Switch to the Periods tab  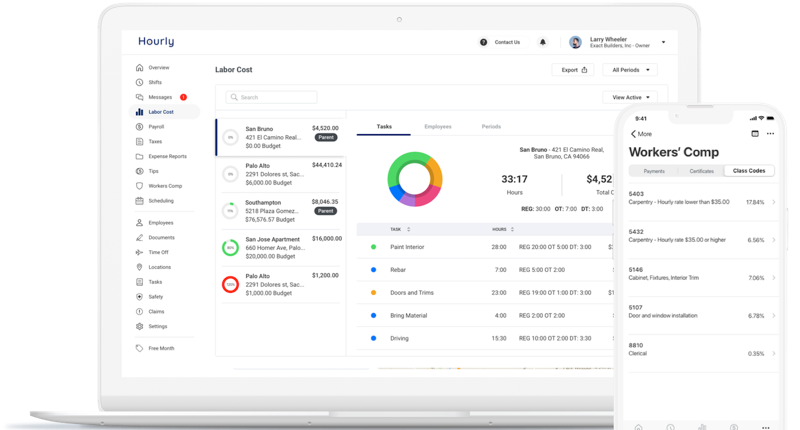coord(491,127)
